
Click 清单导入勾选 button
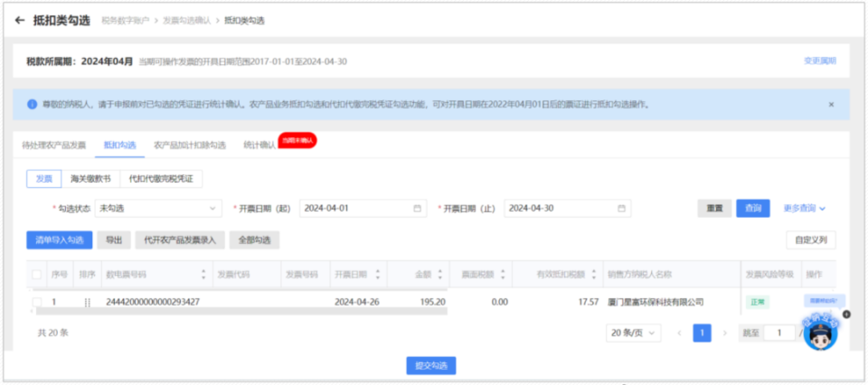coord(60,240)
